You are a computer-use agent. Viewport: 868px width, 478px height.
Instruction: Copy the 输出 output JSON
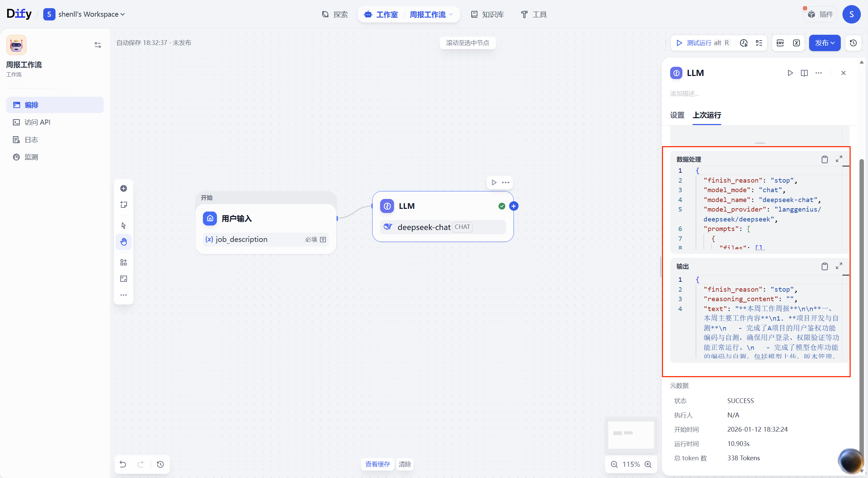(x=824, y=266)
